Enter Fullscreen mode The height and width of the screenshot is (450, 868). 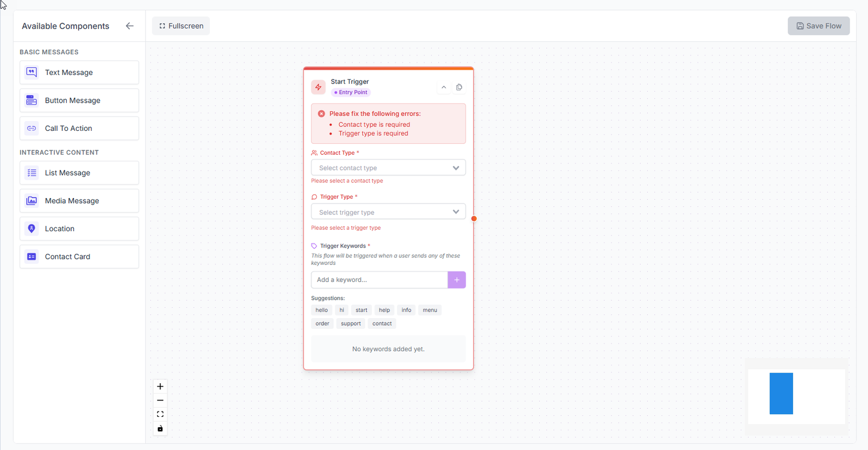coord(181,26)
